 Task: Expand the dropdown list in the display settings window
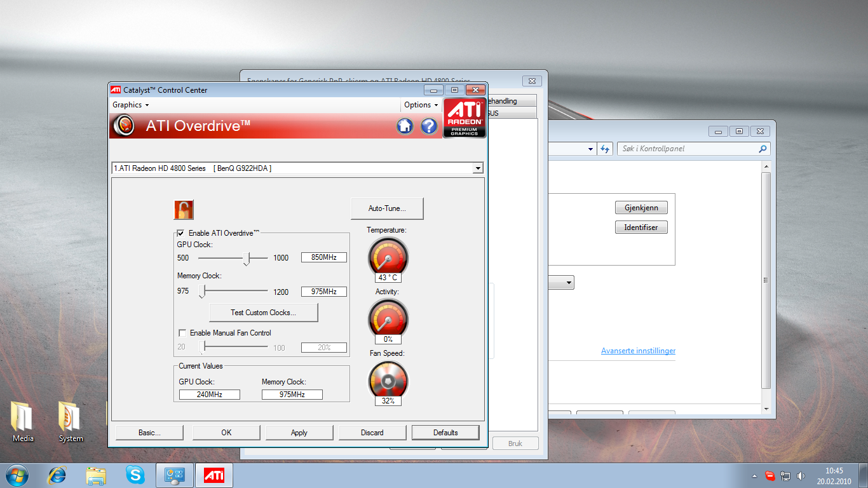click(x=569, y=282)
